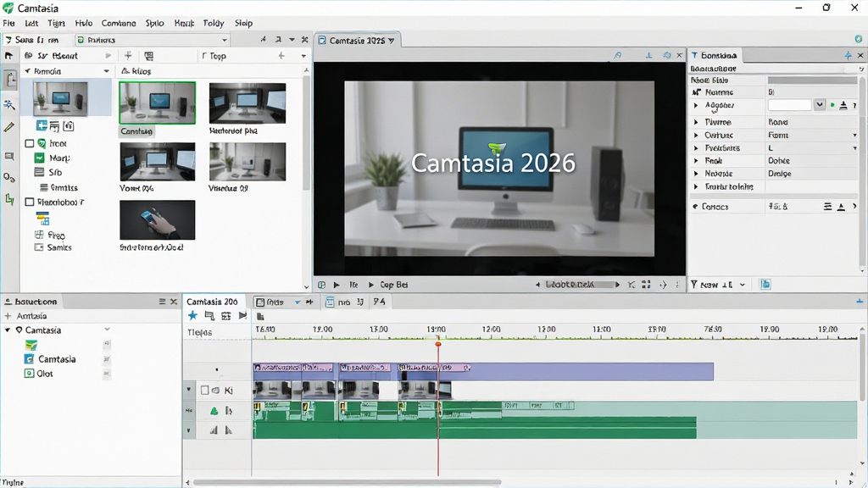868x488 pixels.
Task: Click the green audio icon in track header
Action: pos(214,411)
